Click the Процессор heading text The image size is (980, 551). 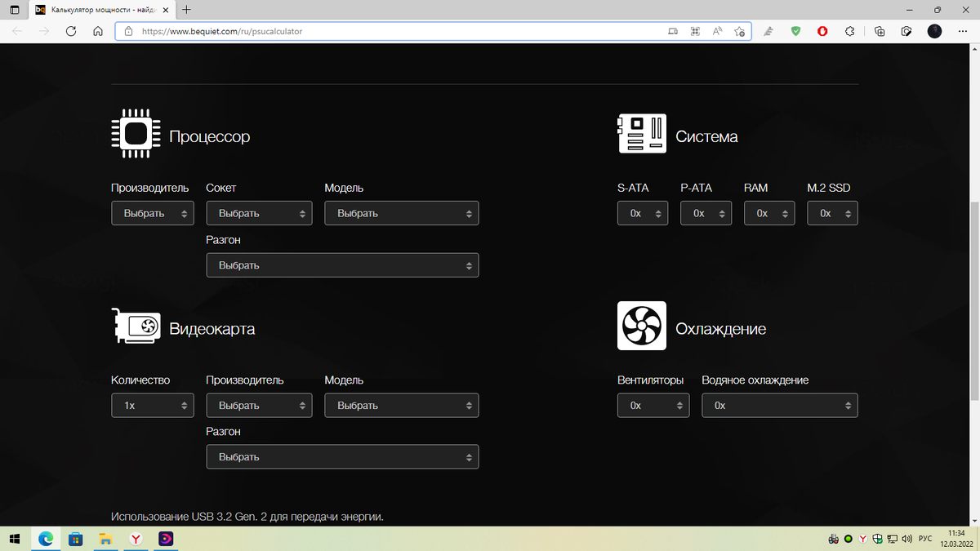click(210, 136)
